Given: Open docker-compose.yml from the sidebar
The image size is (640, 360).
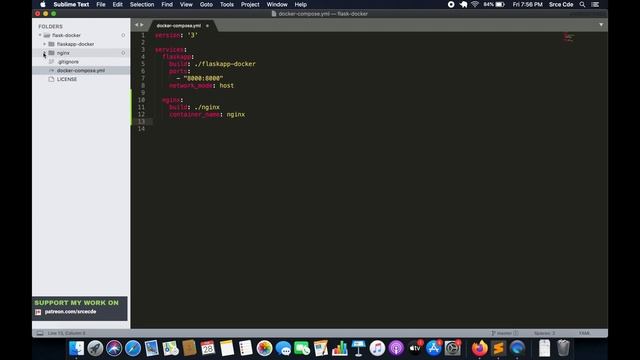Looking at the screenshot, I should point(81,70).
